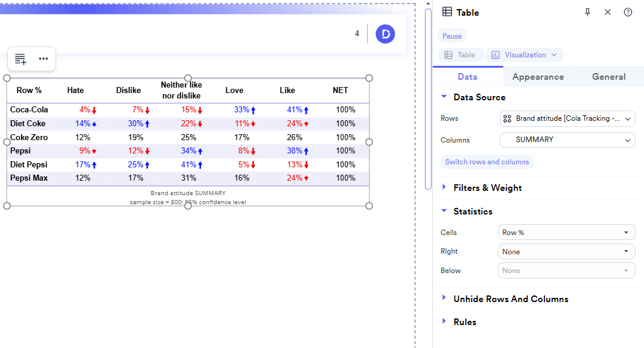The height and width of the screenshot is (348, 644).
Task: Pin the Table settings panel
Action: tap(587, 11)
